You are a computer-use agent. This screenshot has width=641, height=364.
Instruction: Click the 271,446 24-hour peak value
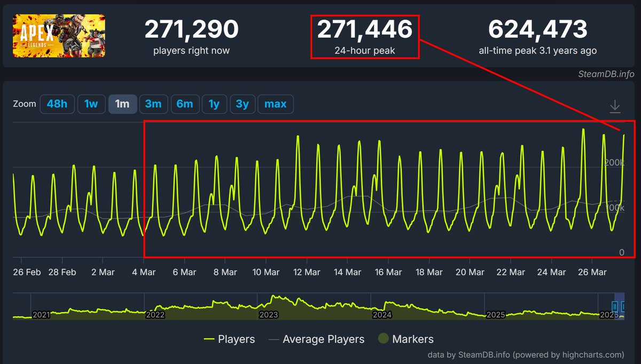pos(365,29)
